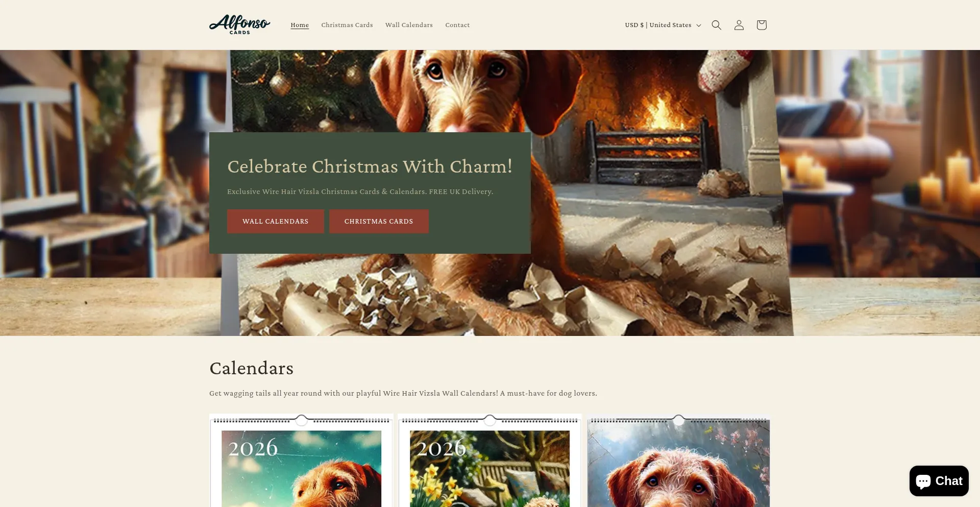
Task: Click the WALL CALENDARS banner button
Action: point(276,222)
